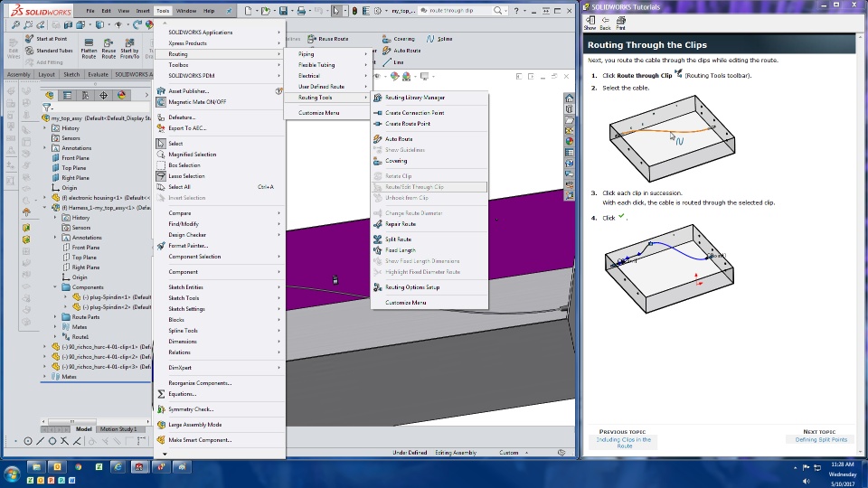Click in the route through clip search field
The width and height of the screenshot is (868, 488).
point(458,11)
